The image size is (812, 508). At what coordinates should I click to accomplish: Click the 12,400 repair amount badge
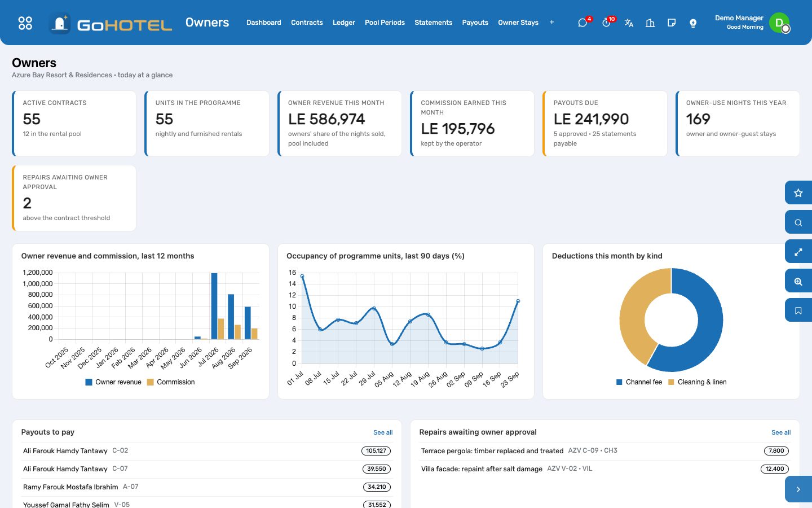tap(775, 469)
